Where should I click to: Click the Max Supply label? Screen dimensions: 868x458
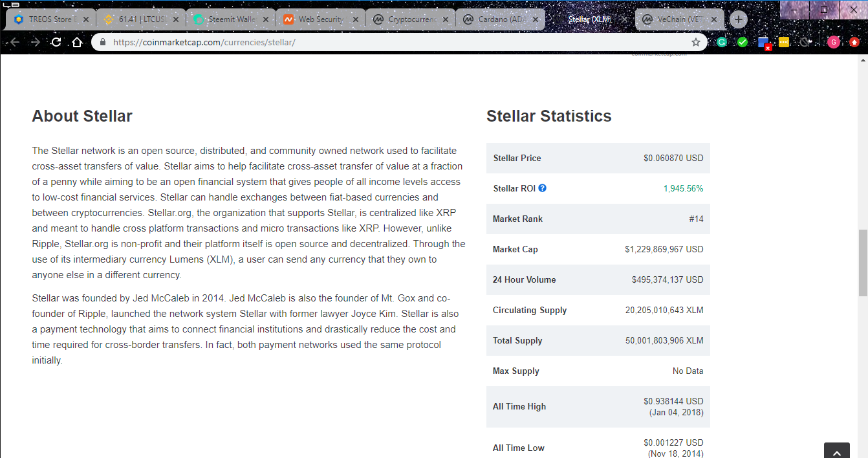click(515, 371)
